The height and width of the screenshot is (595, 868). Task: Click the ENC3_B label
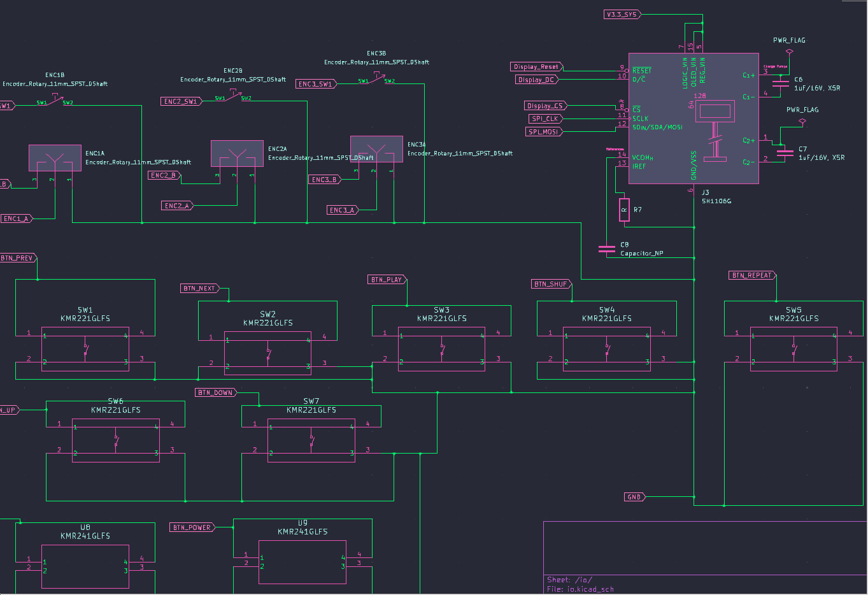tap(325, 180)
